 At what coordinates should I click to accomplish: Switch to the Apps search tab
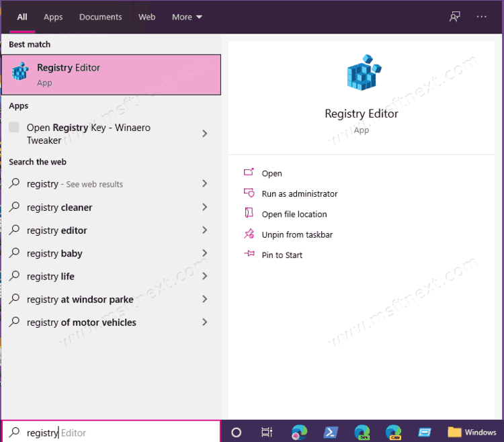(53, 17)
